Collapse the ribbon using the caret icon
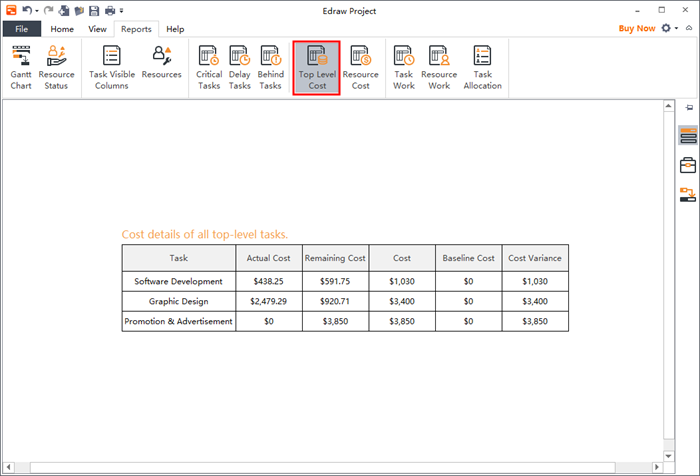The width and height of the screenshot is (700, 476). pyautogui.click(x=689, y=28)
